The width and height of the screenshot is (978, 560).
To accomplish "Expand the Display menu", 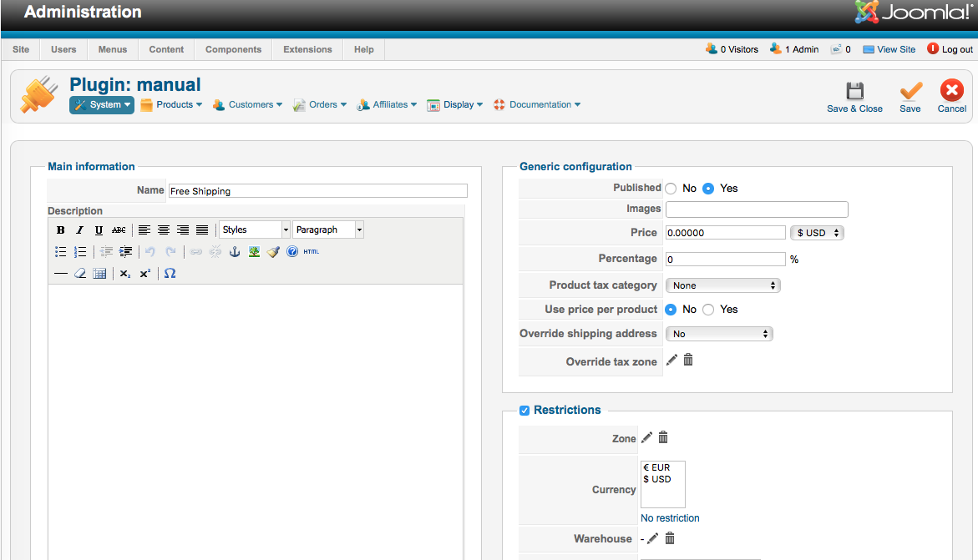I will pyautogui.click(x=455, y=105).
